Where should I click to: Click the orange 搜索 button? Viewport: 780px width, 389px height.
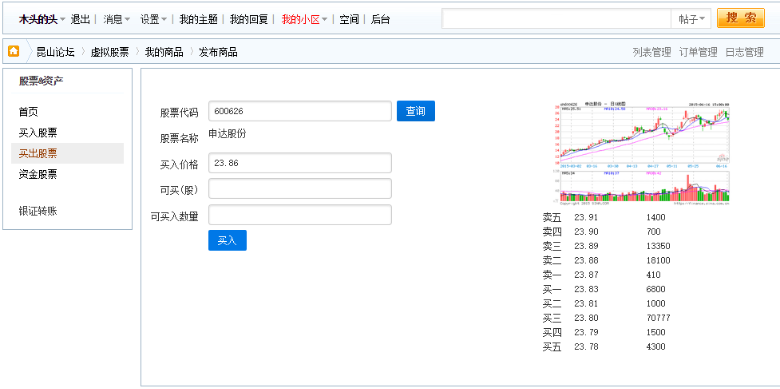pos(741,18)
